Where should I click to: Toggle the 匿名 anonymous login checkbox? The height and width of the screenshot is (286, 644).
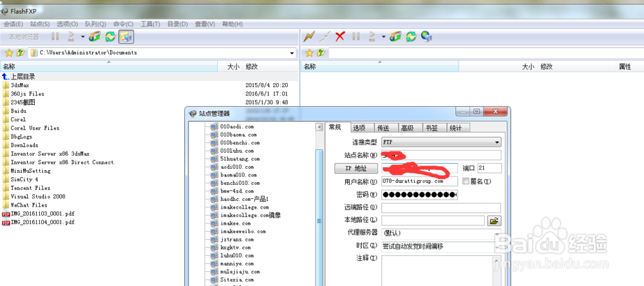coord(466,181)
